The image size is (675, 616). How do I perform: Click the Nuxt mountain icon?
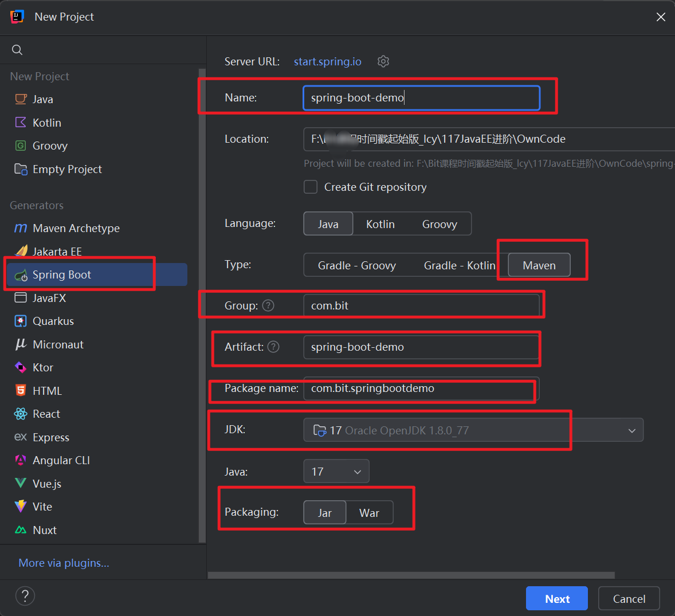[x=21, y=529]
